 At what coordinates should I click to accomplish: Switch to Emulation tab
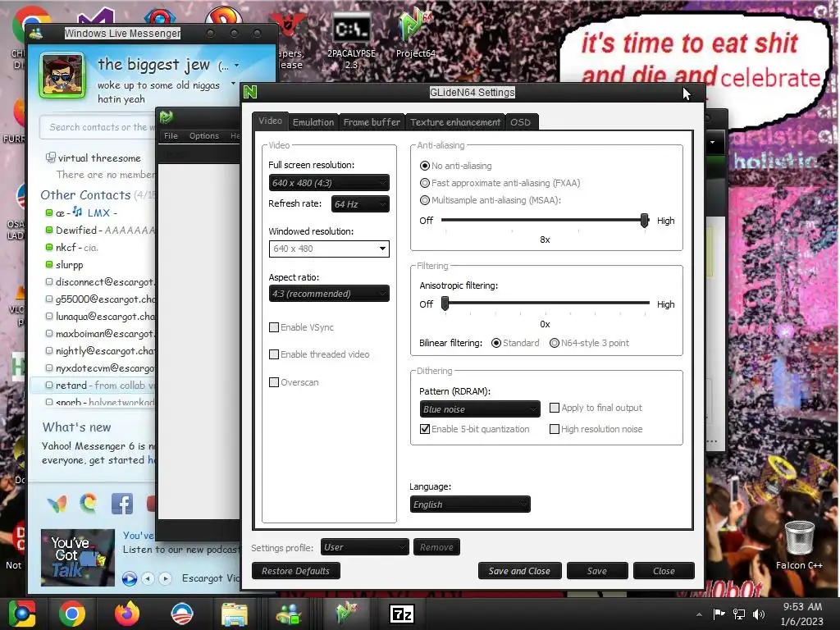pyautogui.click(x=313, y=122)
